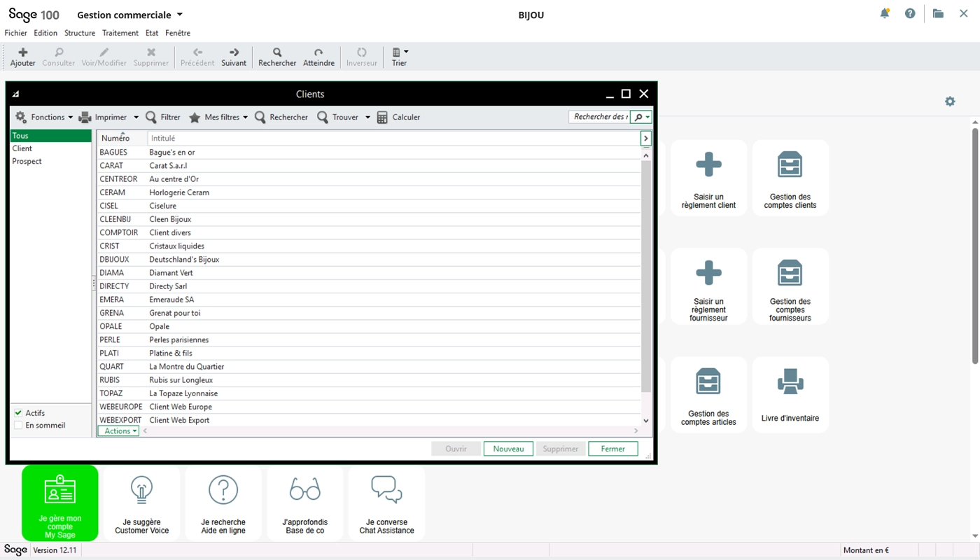Screen dimensions: 980x560
Task: Open Gestion des comptes articles tile
Action: (x=708, y=395)
